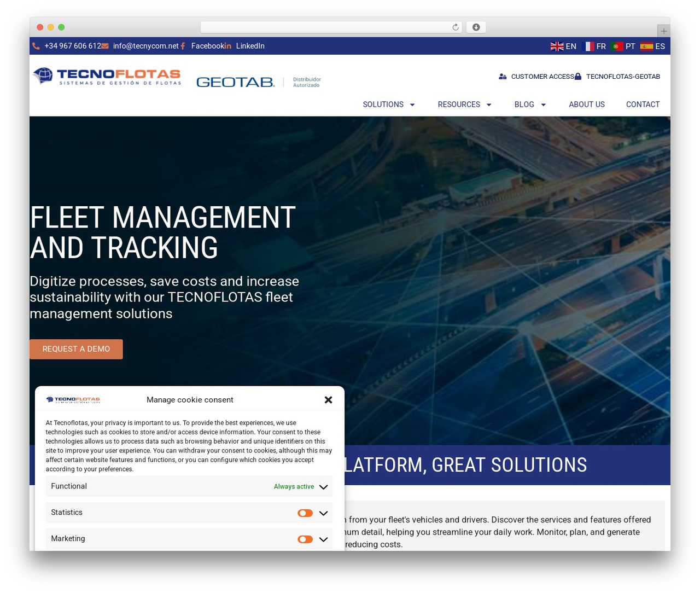
Task: Select the UK flag for English
Action: (x=557, y=46)
